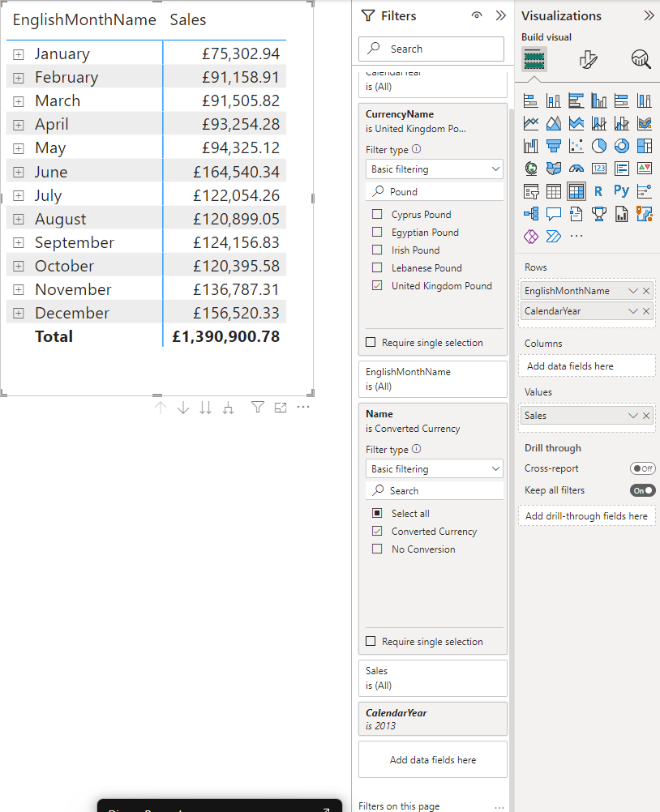Collapse the Filters pane
The width and height of the screenshot is (660, 812).
point(500,15)
